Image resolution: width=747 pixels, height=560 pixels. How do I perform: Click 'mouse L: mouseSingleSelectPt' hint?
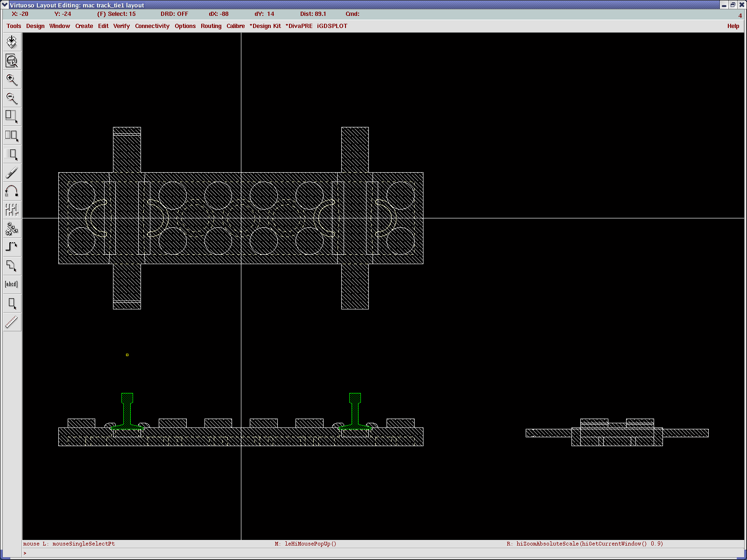click(x=69, y=544)
